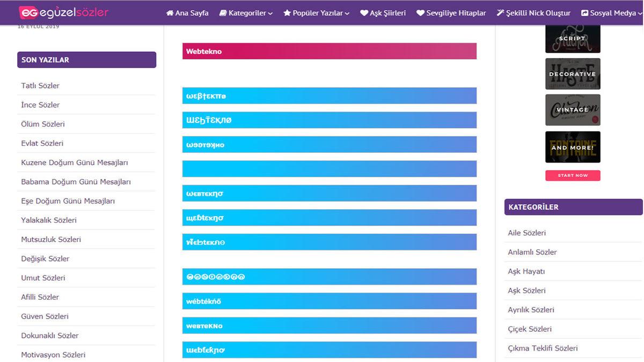
Task: Click the star icon beside Popüler Yazılar
Action: pyautogui.click(x=287, y=12)
